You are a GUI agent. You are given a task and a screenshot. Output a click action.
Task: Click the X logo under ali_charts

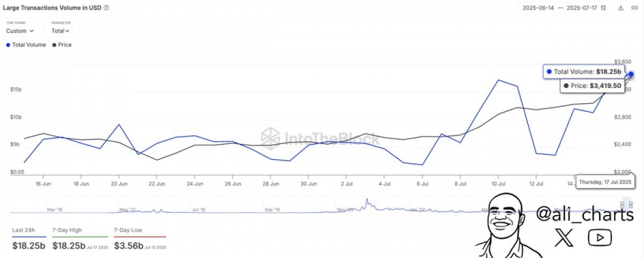[x=564, y=237]
